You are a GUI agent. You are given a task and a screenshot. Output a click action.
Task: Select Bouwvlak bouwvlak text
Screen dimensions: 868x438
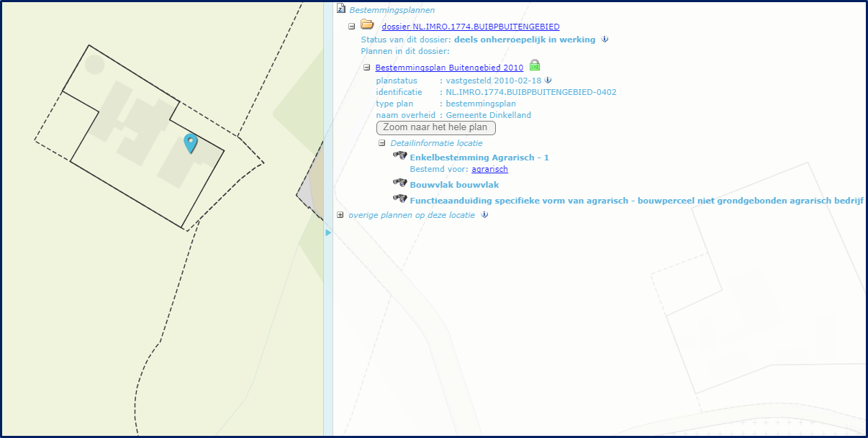454,185
